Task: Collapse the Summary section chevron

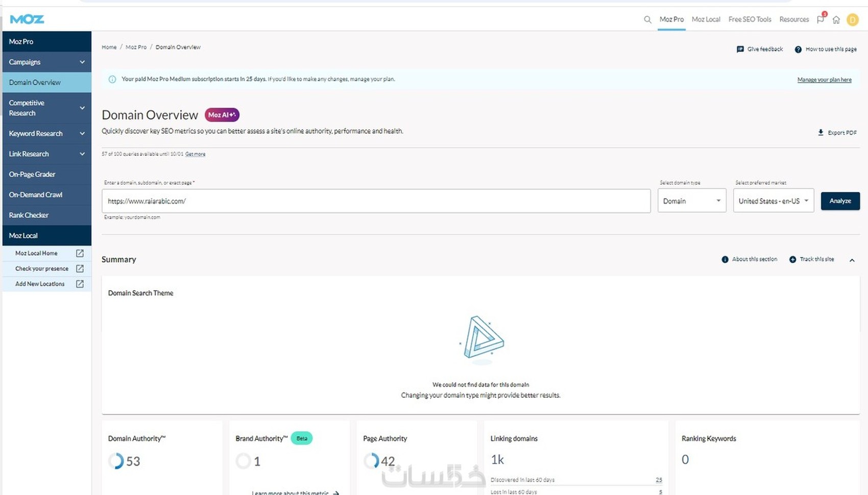Action: pos(852,260)
